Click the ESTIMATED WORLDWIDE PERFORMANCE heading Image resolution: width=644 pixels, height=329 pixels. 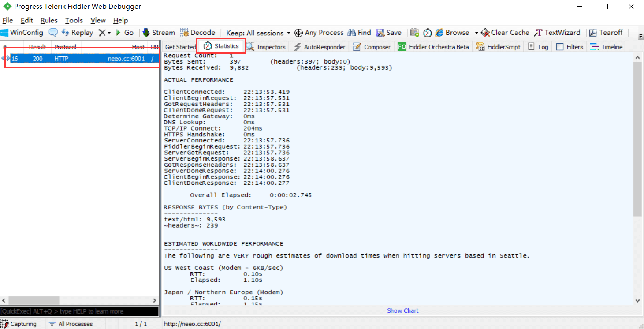[x=223, y=243]
